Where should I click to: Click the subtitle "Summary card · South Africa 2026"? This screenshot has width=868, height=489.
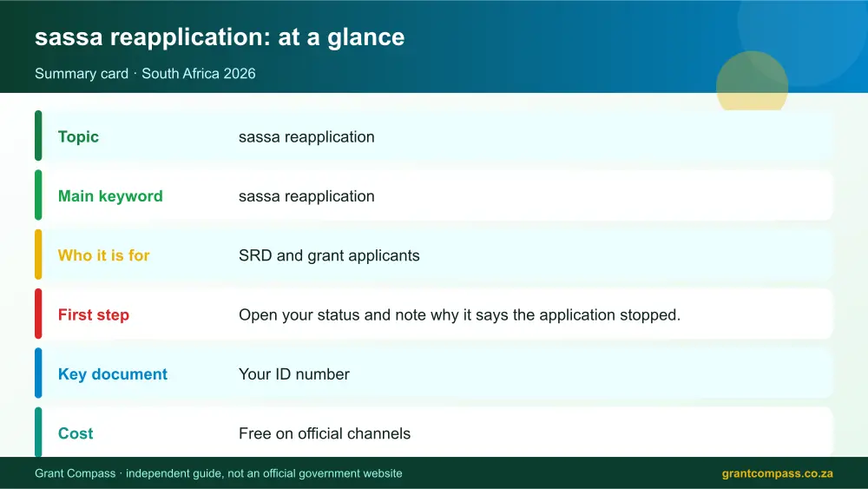(x=145, y=74)
